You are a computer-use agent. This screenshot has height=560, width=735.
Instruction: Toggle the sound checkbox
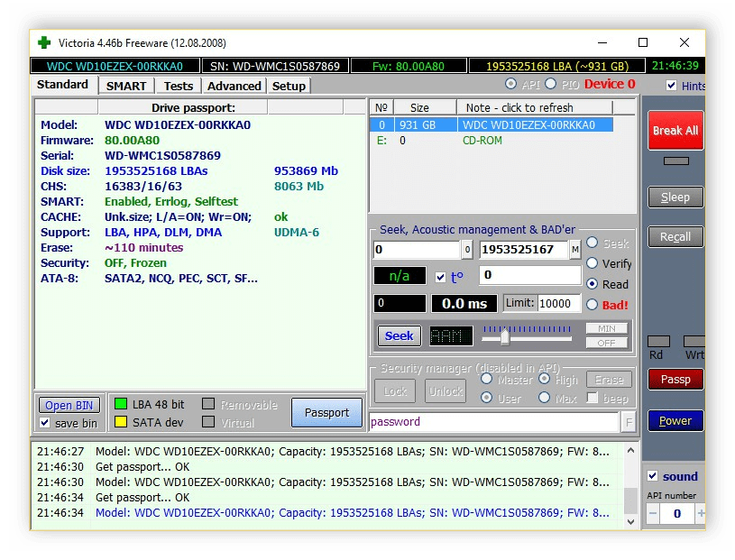pos(653,476)
